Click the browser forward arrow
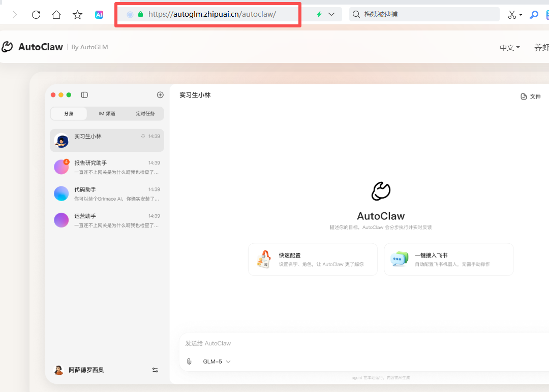This screenshot has width=549, height=392. 14,15
